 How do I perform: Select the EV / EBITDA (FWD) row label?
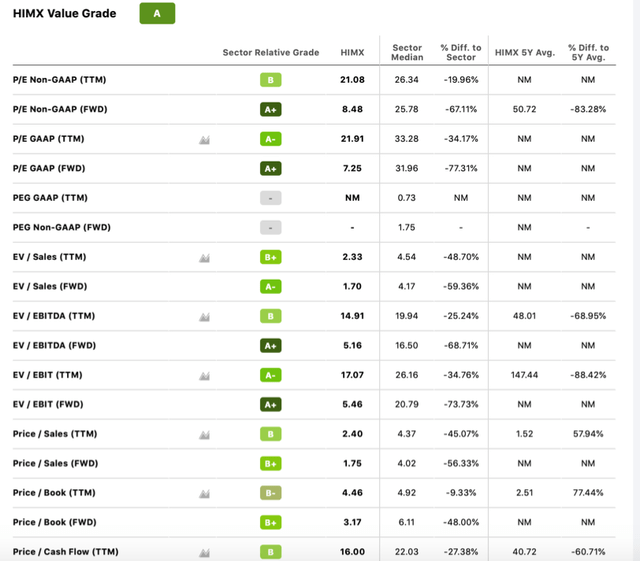54,346
